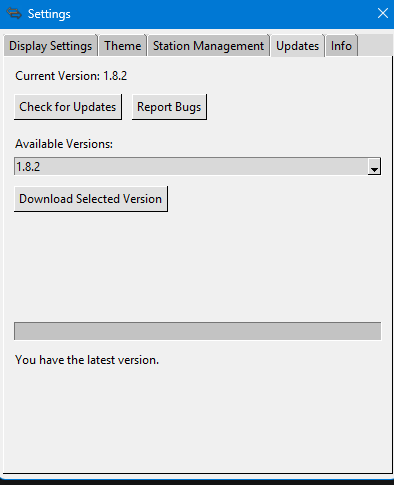
Task: Open the Theme tab
Action: 123,46
